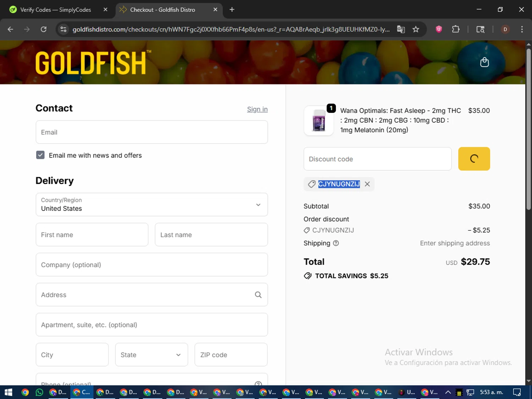Viewport: 532px width, 399px height.
Task: Focus the Email input field
Action: tap(152, 132)
